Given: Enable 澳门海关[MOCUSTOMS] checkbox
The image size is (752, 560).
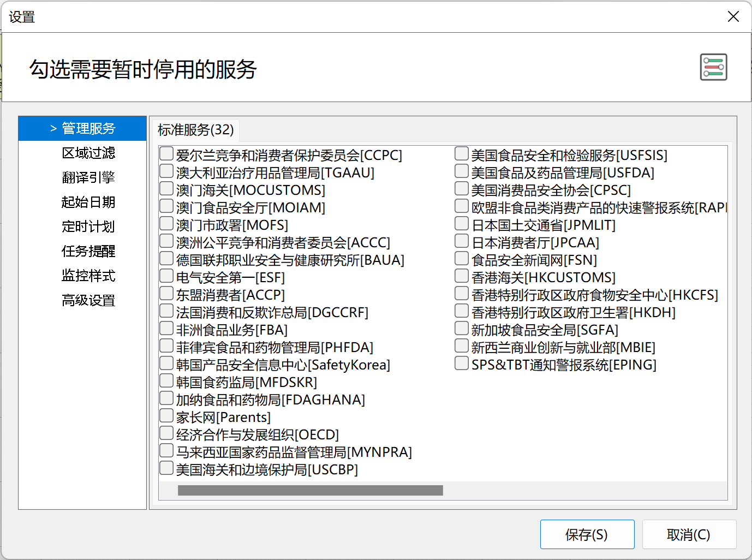Looking at the screenshot, I should pos(166,189).
